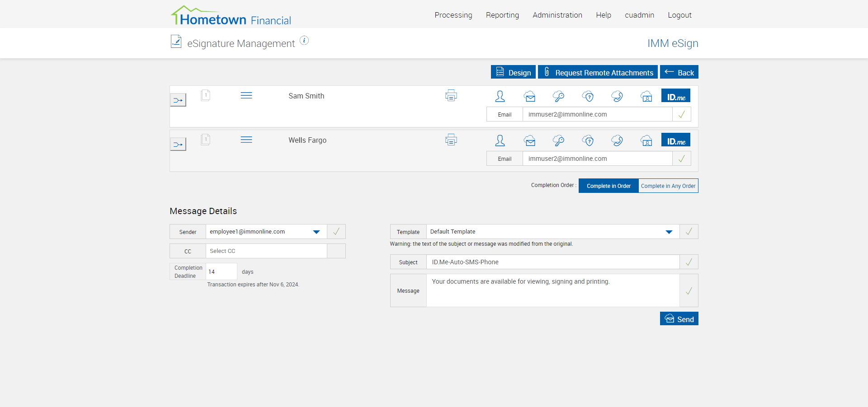Open the Select CC field
Image resolution: width=868 pixels, height=407 pixels.
tap(266, 251)
